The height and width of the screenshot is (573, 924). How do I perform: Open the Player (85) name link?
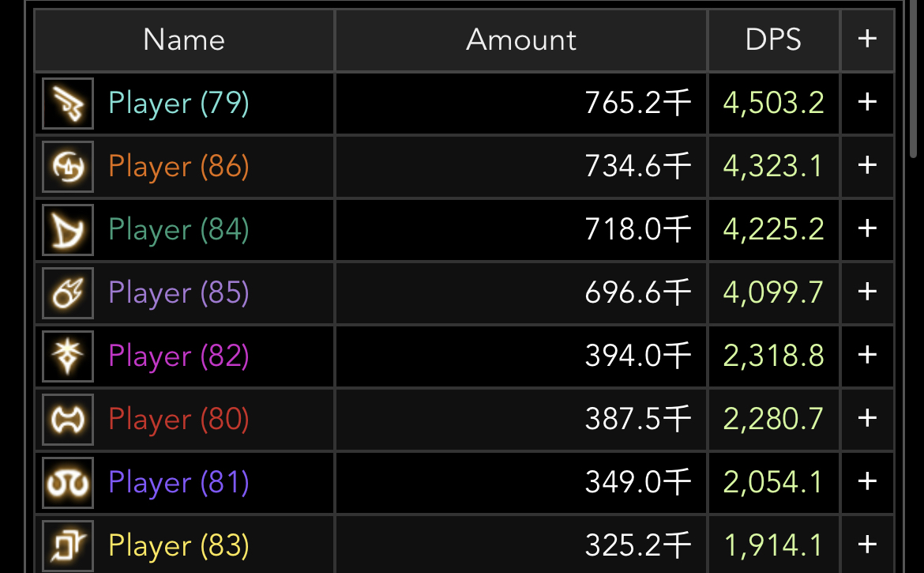[178, 293]
